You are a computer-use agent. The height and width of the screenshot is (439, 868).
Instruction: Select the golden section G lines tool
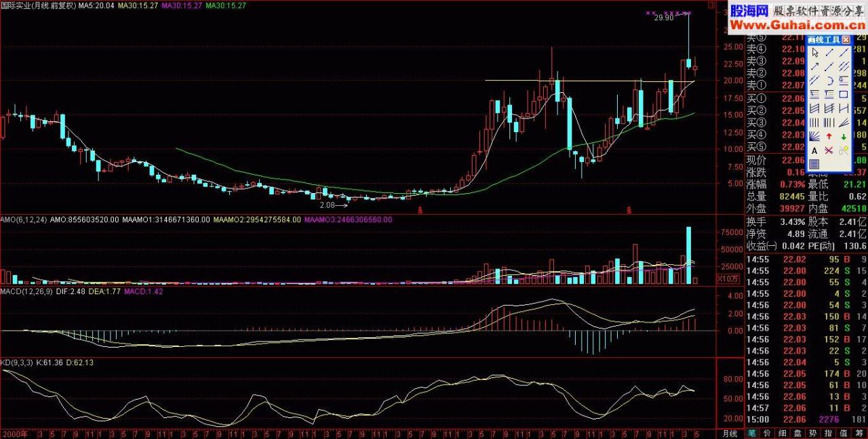point(844,81)
